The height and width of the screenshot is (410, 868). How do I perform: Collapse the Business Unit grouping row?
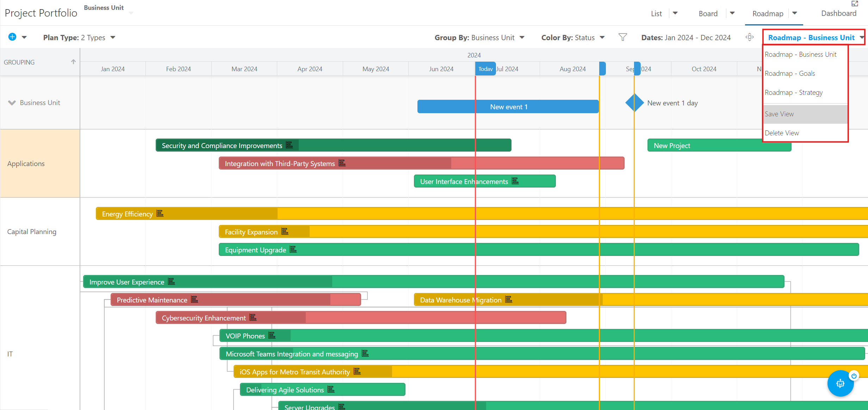12,103
